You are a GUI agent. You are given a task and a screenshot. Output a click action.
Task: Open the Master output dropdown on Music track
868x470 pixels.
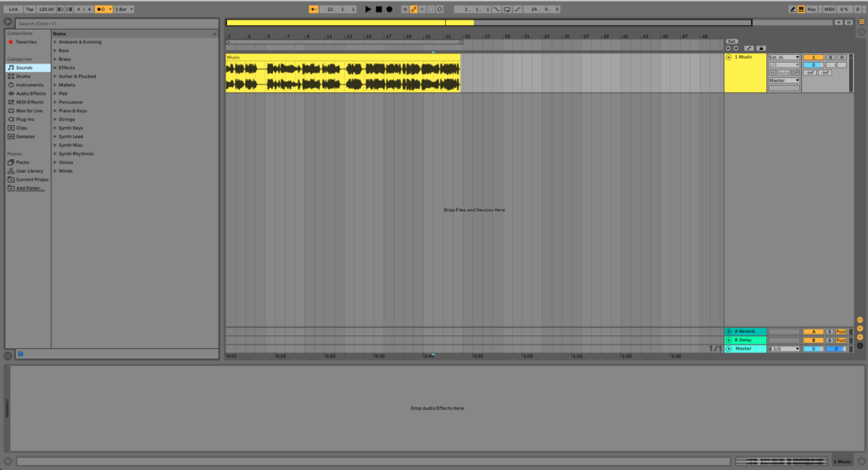click(783, 80)
